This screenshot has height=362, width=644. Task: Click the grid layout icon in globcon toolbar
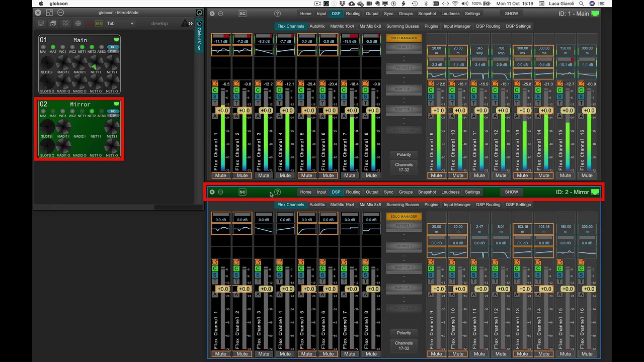(65, 24)
